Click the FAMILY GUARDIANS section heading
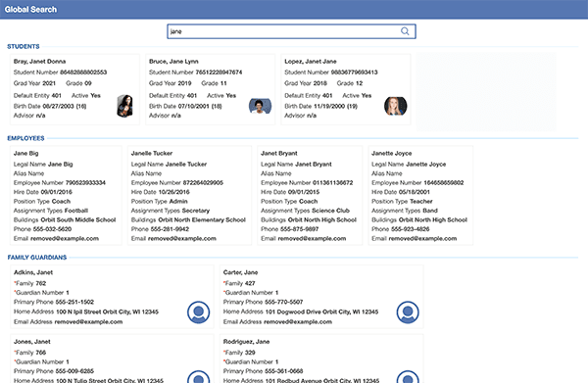588x383 pixels. (x=37, y=258)
